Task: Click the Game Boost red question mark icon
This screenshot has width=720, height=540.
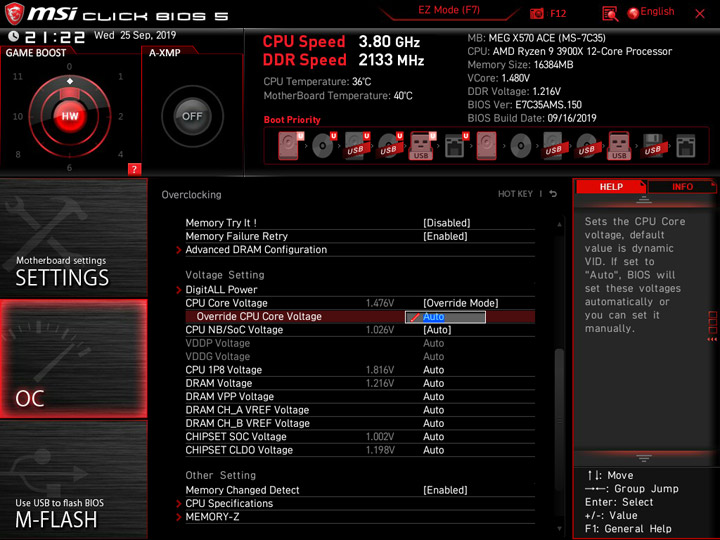Action: click(x=134, y=169)
